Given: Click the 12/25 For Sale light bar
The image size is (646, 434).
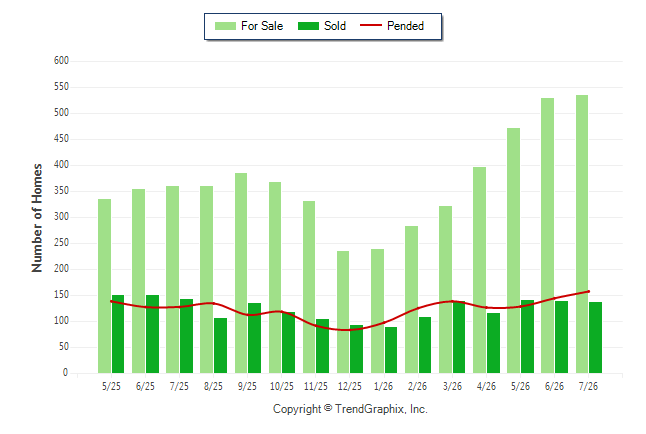Looking at the screenshot, I should (x=343, y=312).
